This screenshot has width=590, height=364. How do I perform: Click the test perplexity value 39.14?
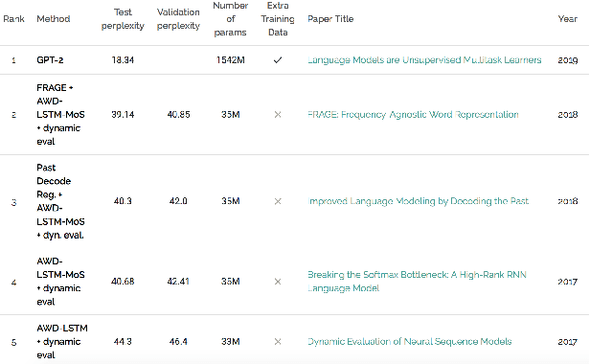pos(123,114)
